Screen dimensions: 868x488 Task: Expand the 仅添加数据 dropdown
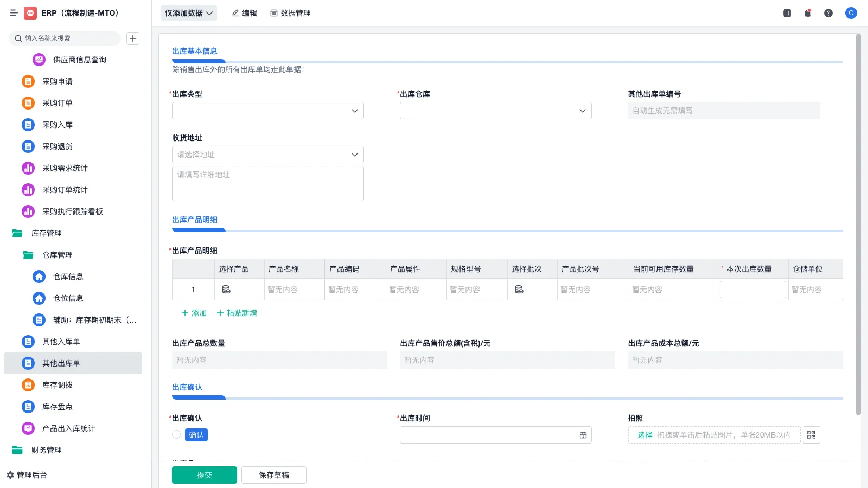[x=187, y=13]
